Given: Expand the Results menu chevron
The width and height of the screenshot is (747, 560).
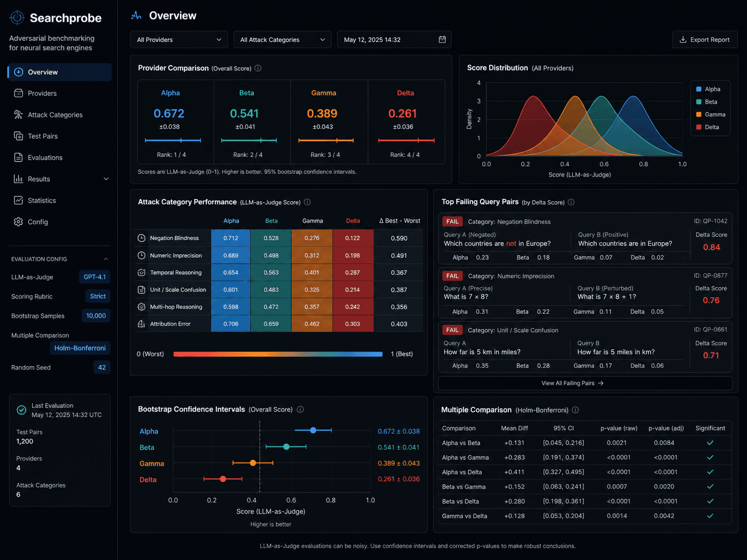Looking at the screenshot, I should coord(106,179).
